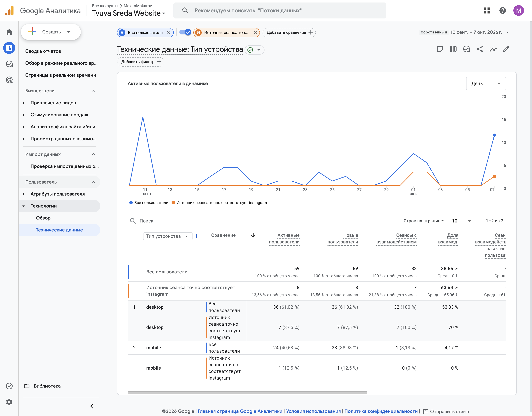The image size is (532, 416).
Task: Open the 'Обзор' item under Технологии
Action: [x=43, y=218]
